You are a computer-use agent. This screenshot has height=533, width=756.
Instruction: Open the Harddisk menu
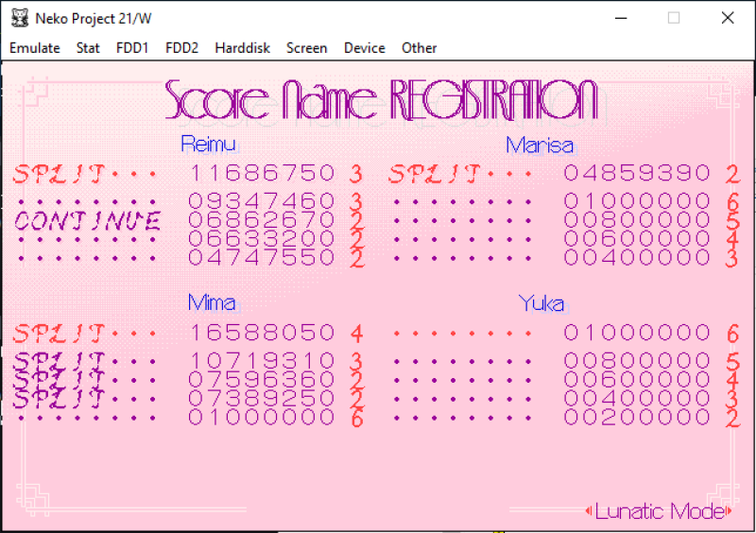(x=242, y=48)
